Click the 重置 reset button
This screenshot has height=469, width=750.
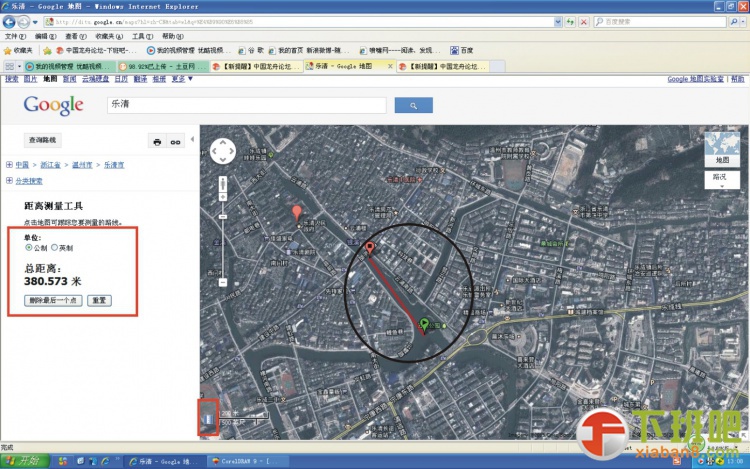(x=99, y=300)
